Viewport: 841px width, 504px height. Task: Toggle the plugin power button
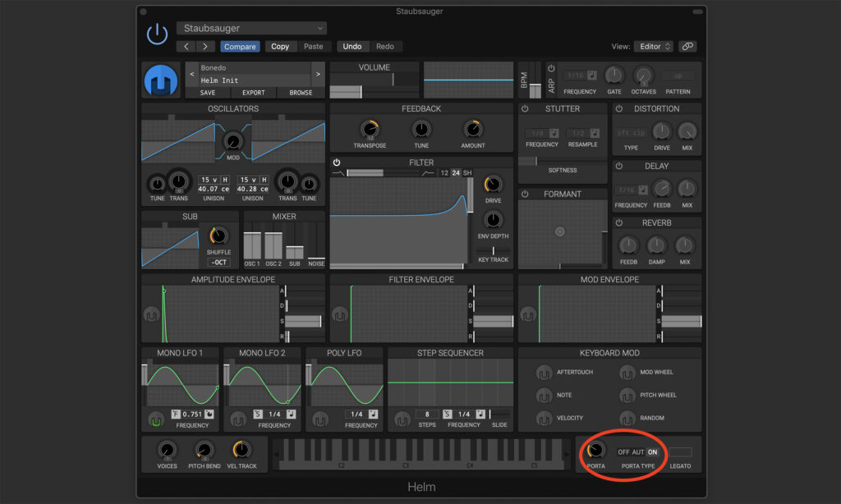point(157,34)
